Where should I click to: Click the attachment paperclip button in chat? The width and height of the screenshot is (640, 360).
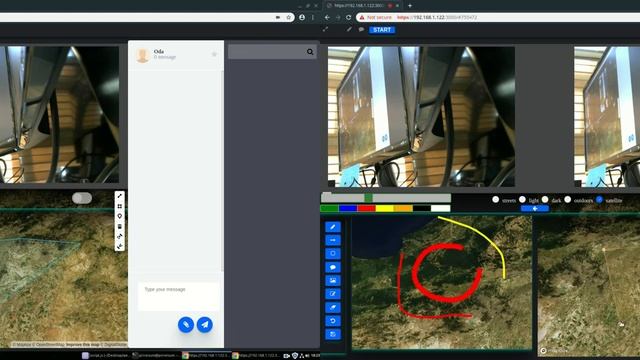point(186,324)
